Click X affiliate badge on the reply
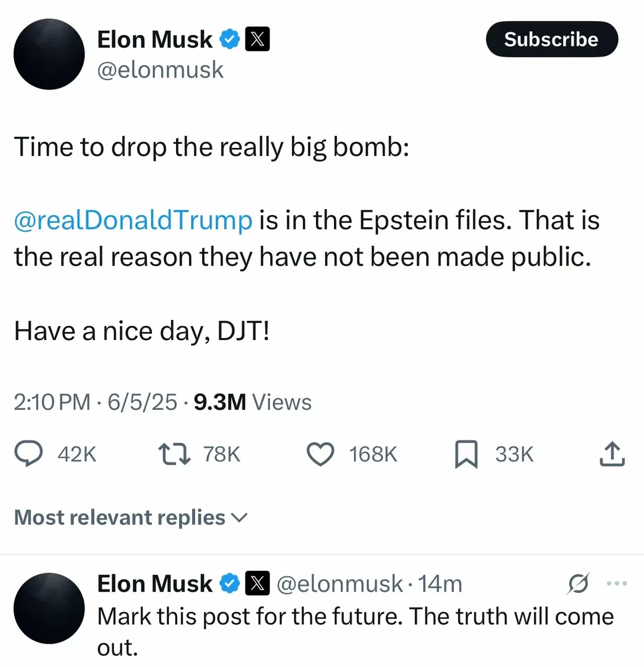The width and height of the screenshot is (644, 667). (x=257, y=583)
